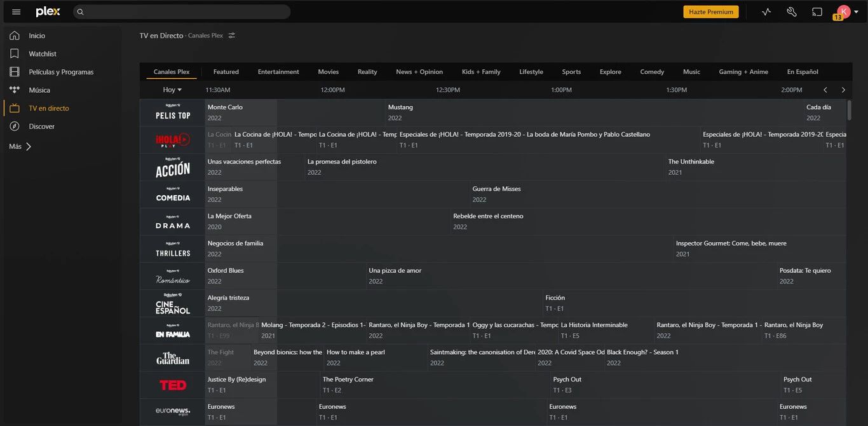The width and height of the screenshot is (868, 426).
Task: Select La Historia Interminable program
Action: (x=606, y=331)
